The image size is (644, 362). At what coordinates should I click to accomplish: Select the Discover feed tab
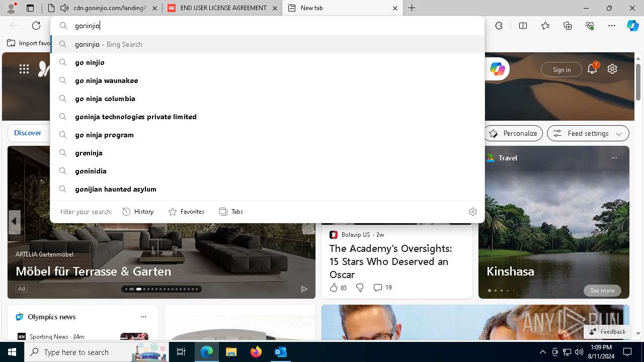[x=28, y=133]
